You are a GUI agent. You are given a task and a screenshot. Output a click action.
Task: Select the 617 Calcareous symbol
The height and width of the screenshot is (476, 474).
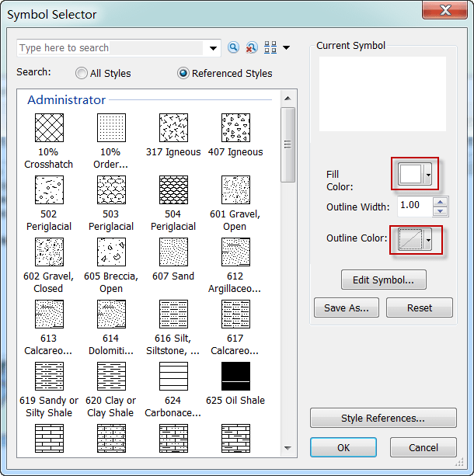235,314
